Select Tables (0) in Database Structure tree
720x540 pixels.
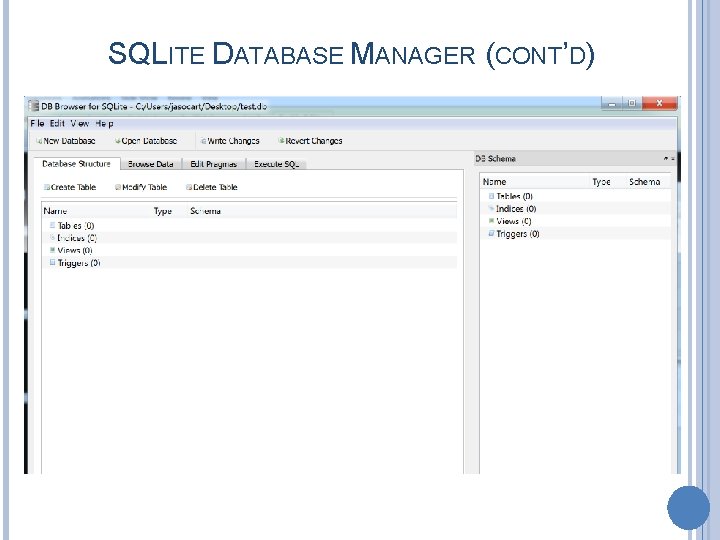pyautogui.click(x=75, y=226)
